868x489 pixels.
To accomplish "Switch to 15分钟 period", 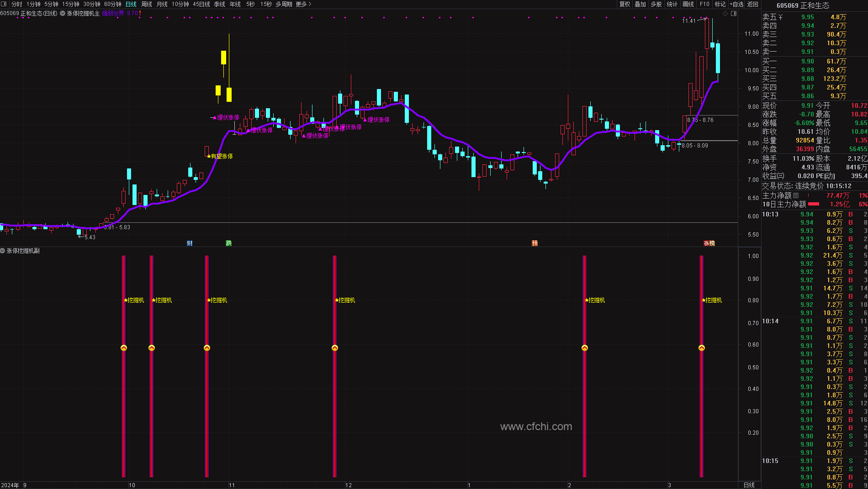I will 71,4.
